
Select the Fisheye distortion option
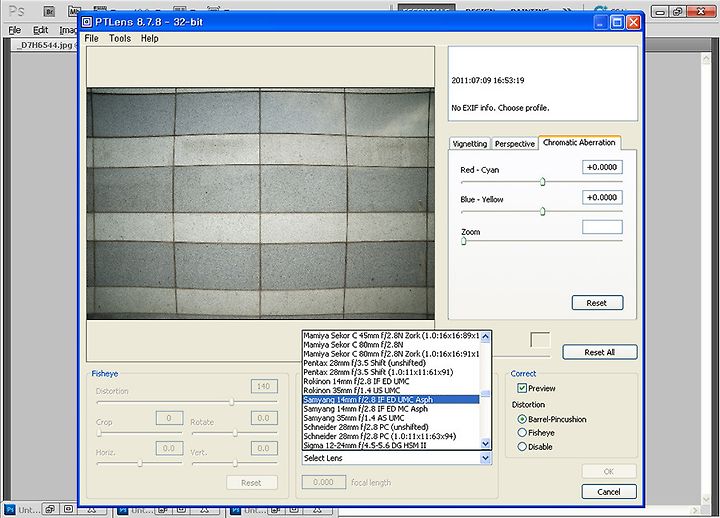(522, 433)
